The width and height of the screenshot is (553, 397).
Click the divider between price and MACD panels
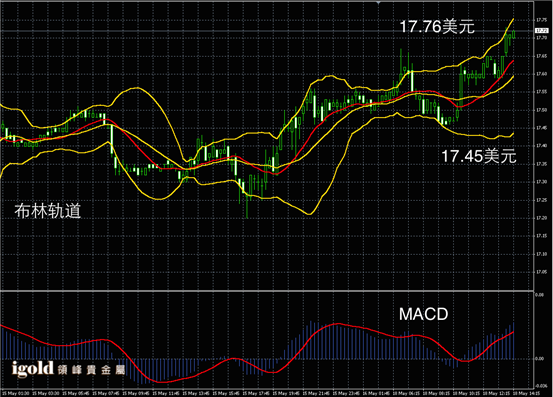pos(267,291)
